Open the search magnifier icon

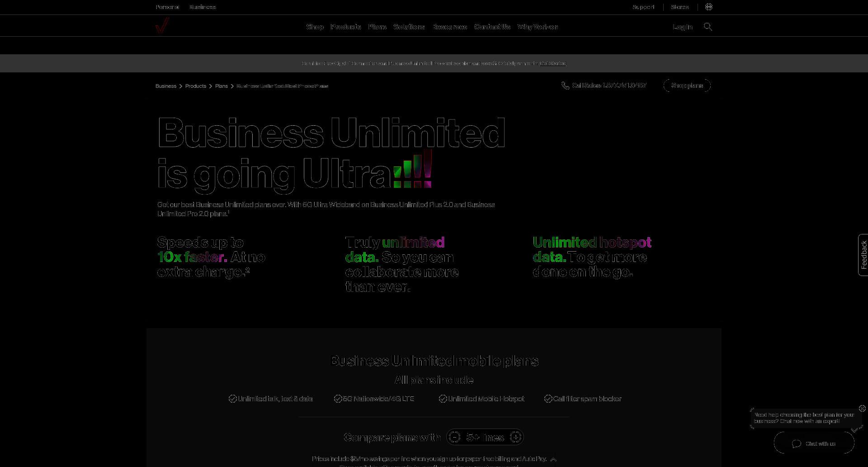[x=708, y=27]
